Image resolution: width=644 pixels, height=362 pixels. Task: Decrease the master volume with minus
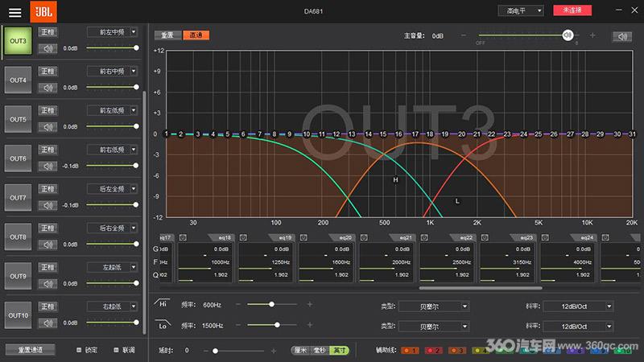point(464,35)
